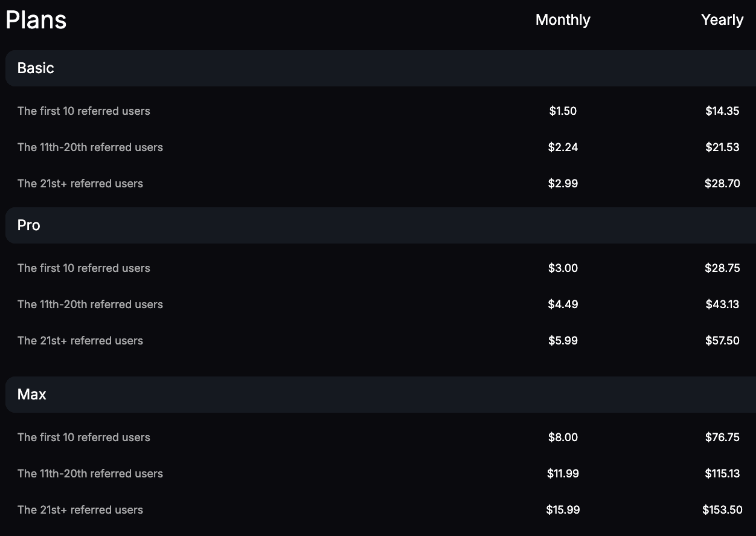Click the $3.00 Pro monthly price

point(562,268)
